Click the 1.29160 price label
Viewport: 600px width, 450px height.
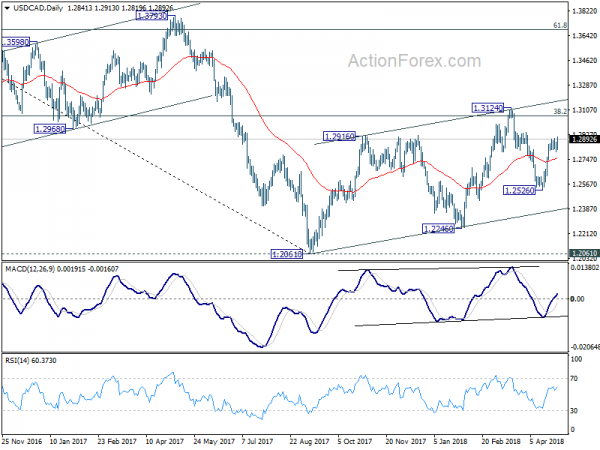click(340, 136)
